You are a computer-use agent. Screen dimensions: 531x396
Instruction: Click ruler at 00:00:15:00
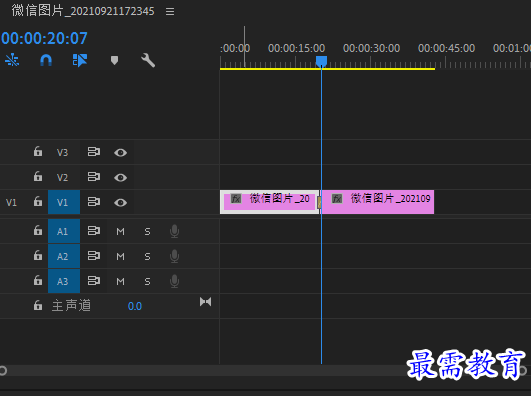click(296, 48)
